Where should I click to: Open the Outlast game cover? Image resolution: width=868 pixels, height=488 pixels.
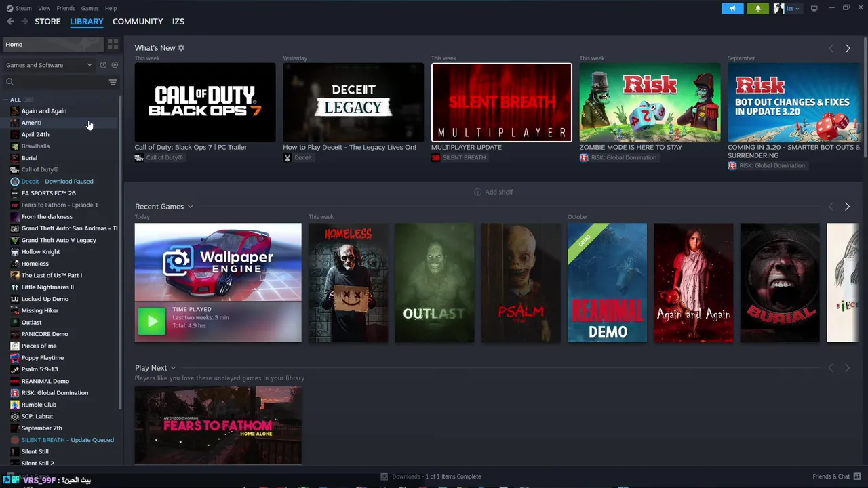click(x=435, y=283)
